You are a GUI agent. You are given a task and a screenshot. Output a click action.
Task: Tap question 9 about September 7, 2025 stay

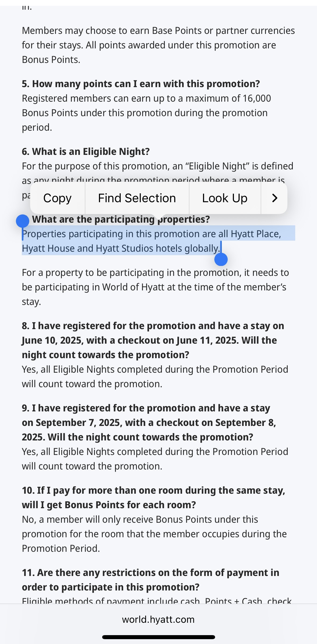coord(149,423)
